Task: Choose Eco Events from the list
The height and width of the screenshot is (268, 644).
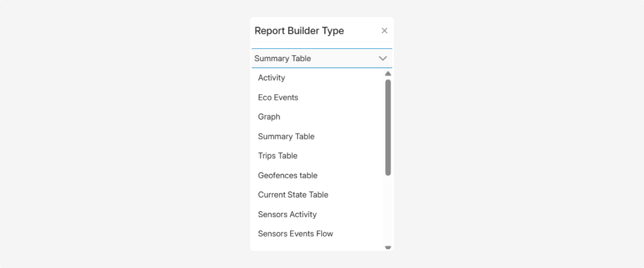Action: (278, 98)
